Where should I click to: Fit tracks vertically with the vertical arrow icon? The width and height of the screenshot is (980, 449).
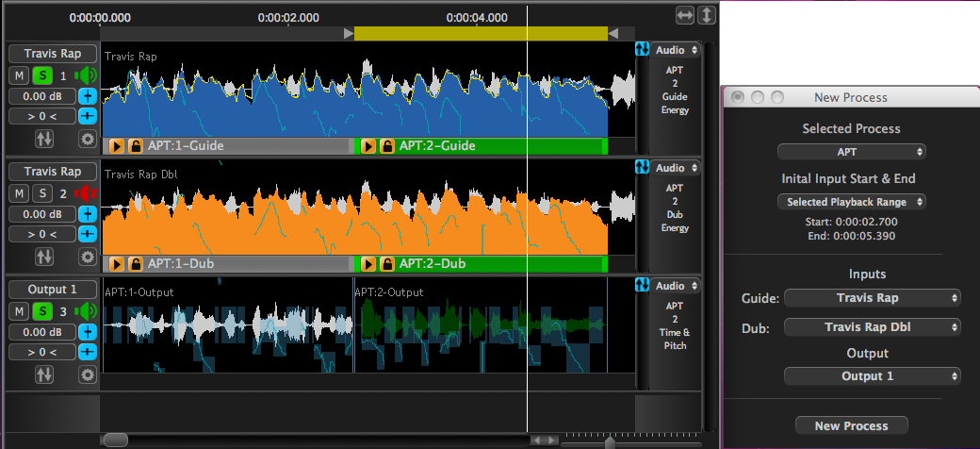tap(706, 15)
